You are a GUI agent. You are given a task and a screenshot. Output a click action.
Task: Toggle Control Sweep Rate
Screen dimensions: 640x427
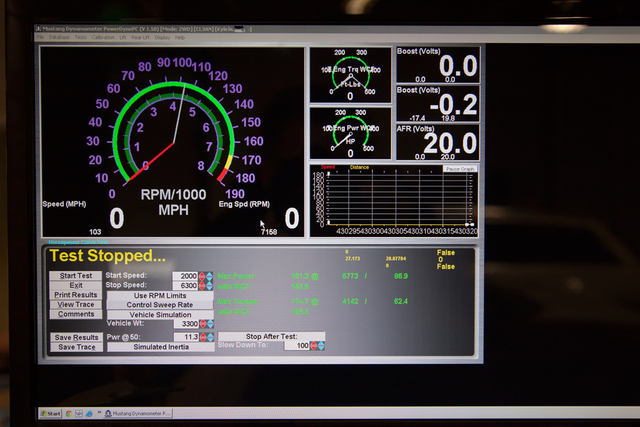(x=160, y=305)
